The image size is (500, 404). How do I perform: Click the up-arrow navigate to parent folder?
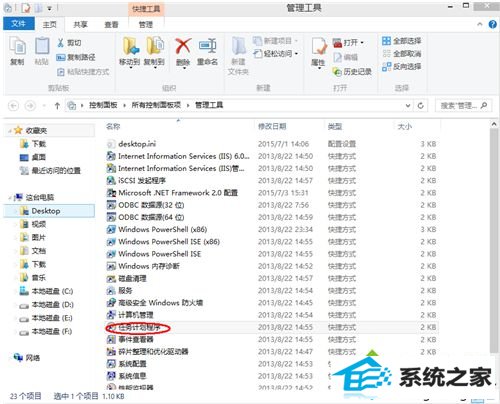click(57, 106)
